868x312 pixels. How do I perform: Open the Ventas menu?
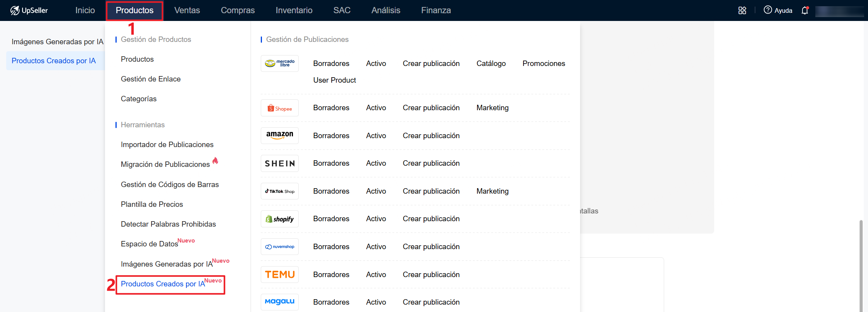tap(187, 10)
